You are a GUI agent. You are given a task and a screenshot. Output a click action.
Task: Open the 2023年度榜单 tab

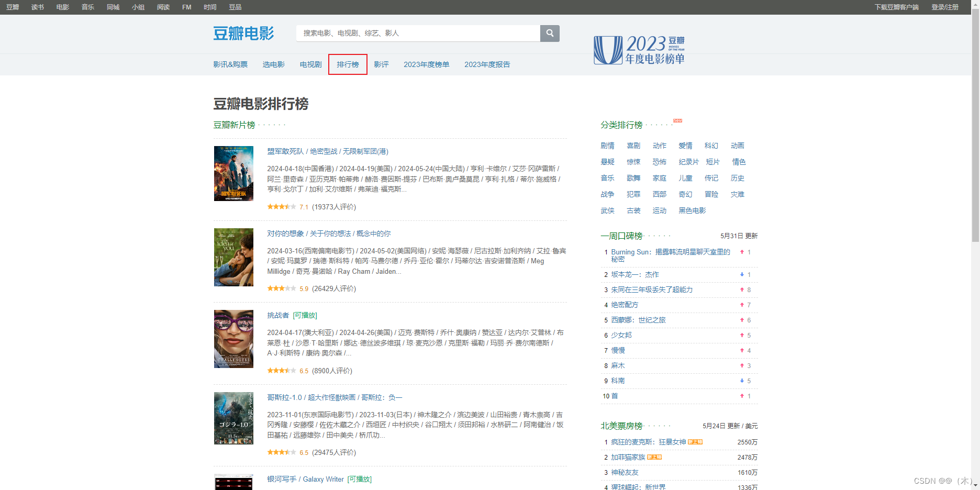coord(427,64)
